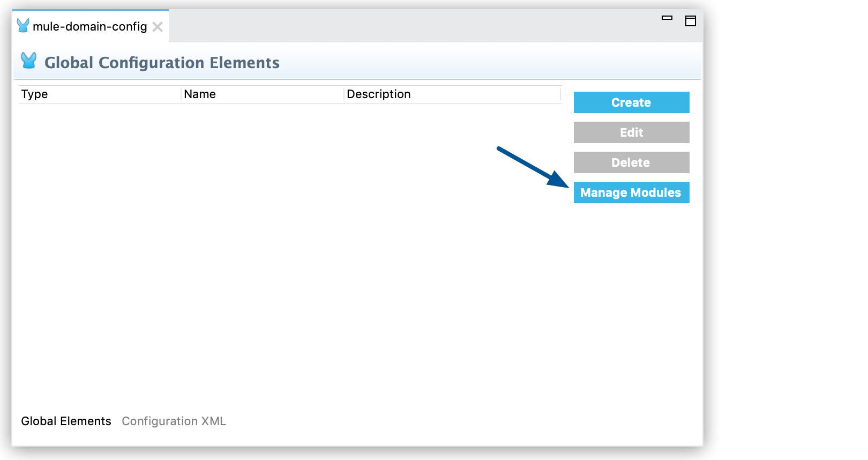Sort by the Name column header
This screenshot has width=868, height=460.
click(x=200, y=94)
